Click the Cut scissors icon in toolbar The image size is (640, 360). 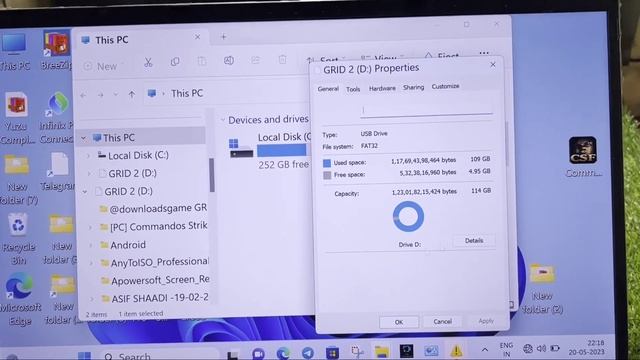[148, 62]
